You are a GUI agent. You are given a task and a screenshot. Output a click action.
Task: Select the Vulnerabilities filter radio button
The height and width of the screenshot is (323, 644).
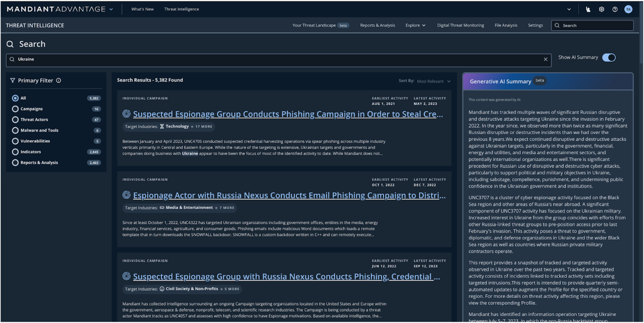[x=15, y=141]
